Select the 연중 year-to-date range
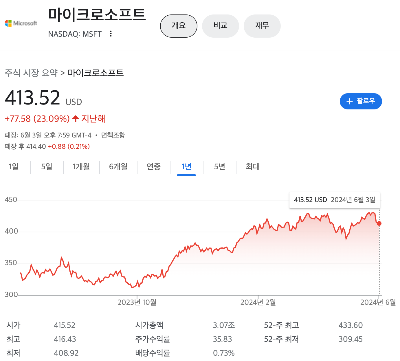 [x=153, y=166]
